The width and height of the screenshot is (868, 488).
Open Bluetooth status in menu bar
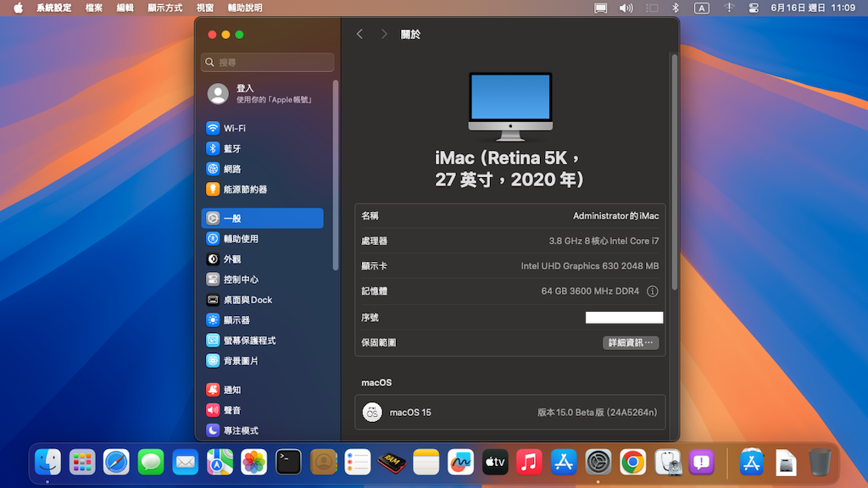[x=676, y=8]
